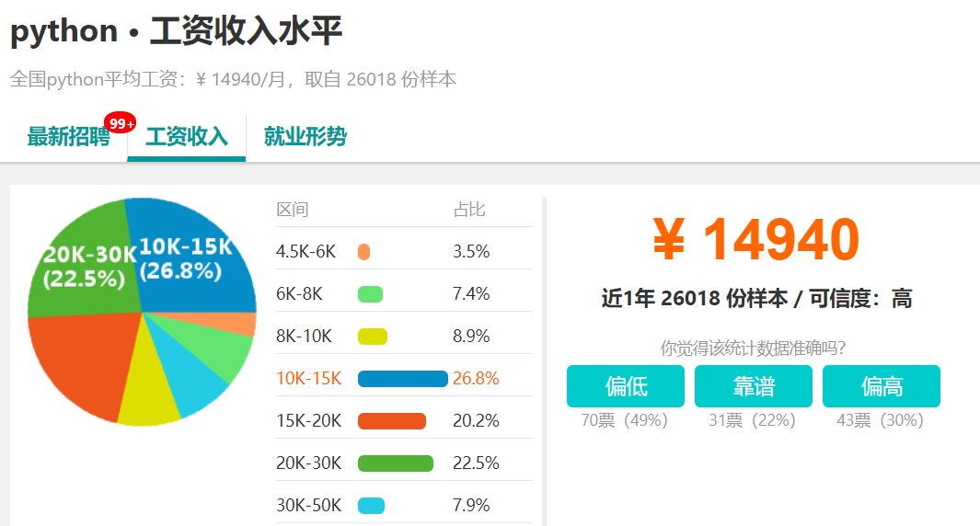Vote 偏低 on data accuracy
This screenshot has width=980, height=526.
click(x=626, y=386)
